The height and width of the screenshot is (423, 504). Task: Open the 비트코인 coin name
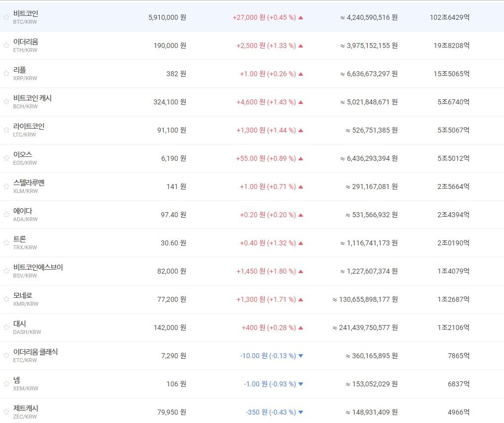(26, 13)
